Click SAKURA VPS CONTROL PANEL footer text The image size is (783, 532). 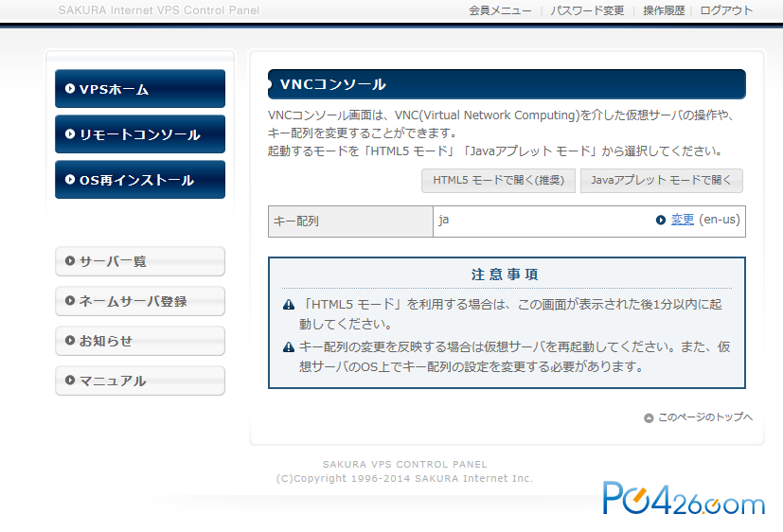tap(404, 464)
